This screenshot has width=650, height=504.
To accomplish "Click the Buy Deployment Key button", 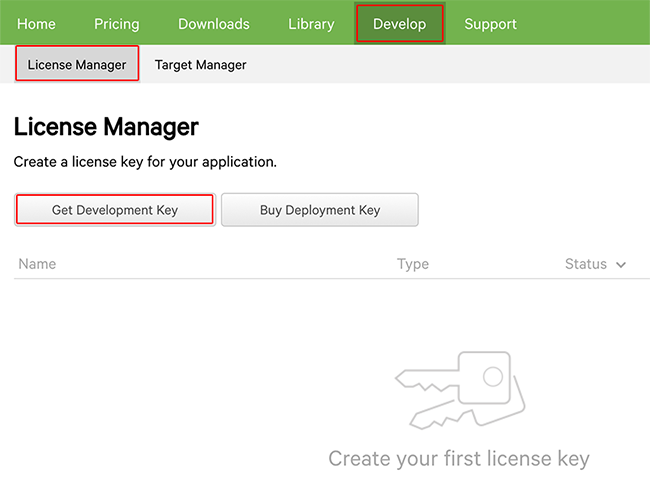I will pos(320,210).
